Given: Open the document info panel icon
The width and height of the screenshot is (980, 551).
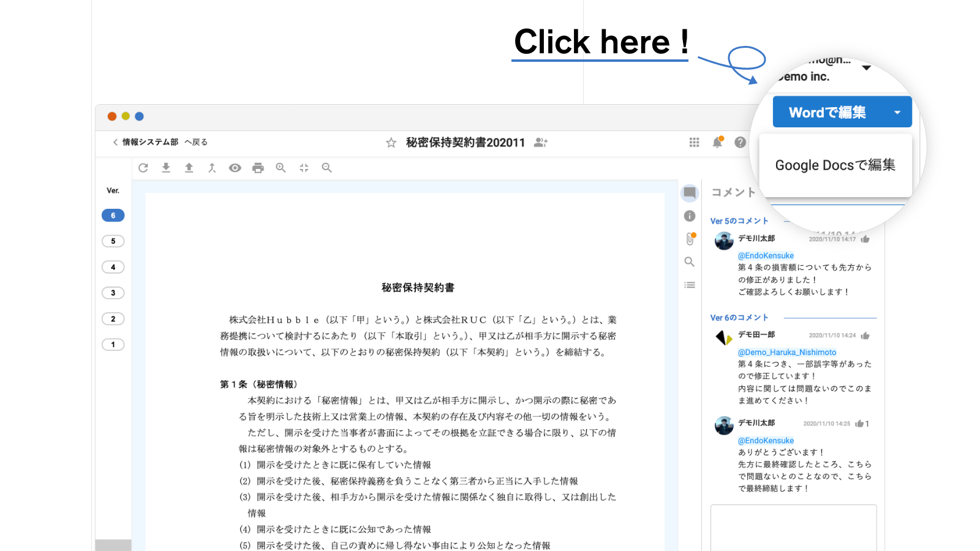Looking at the screenshot, I should (x=690, y=216).
